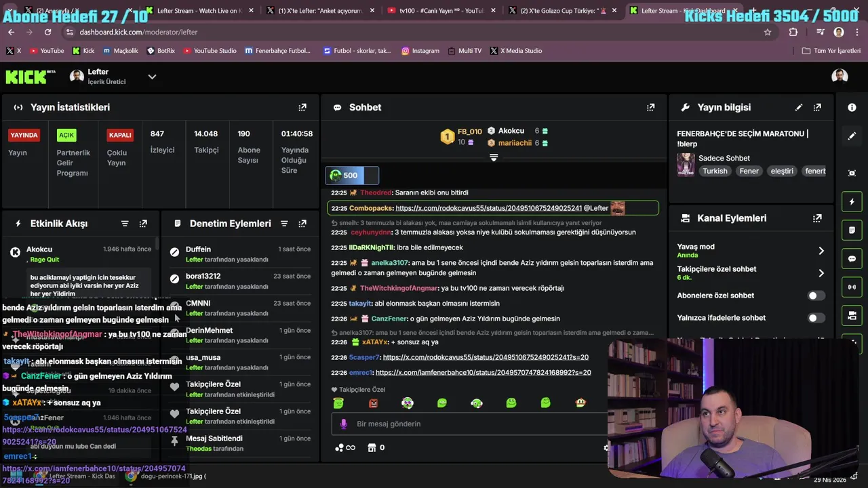Insert the angry red emote
The height and width of the screenshot is (488, 868).
pos(373,403)
